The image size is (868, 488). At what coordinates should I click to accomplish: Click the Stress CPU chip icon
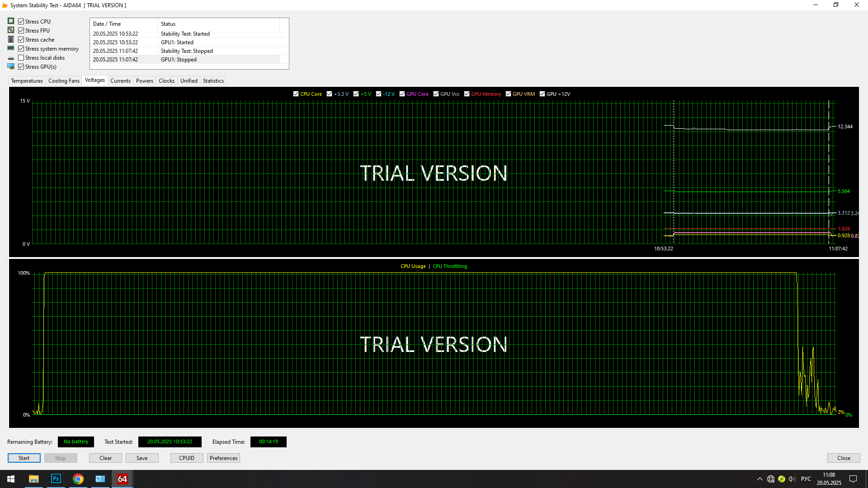(11, 21)
